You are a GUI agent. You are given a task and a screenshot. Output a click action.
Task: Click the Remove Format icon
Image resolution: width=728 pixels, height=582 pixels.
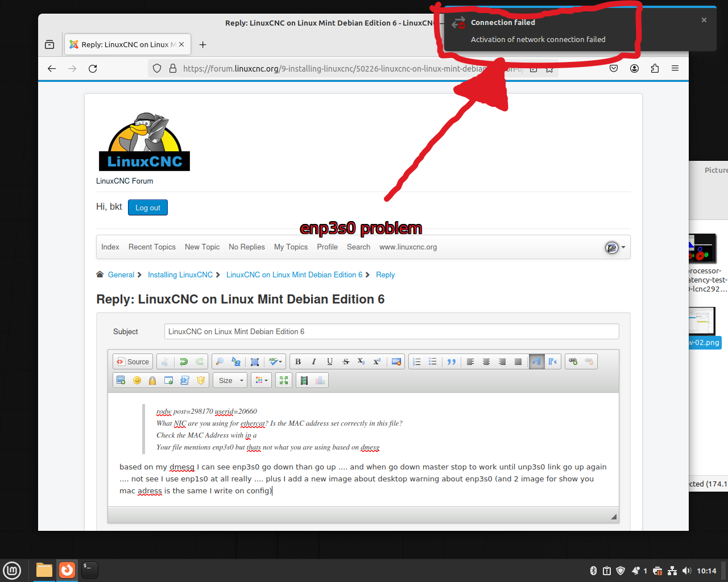click(396, 361)
